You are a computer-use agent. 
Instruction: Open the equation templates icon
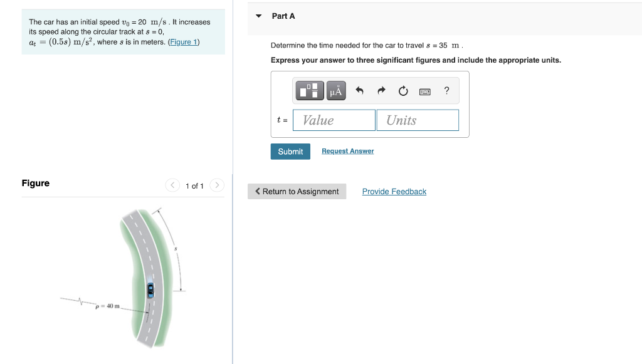tap(308, 90)
